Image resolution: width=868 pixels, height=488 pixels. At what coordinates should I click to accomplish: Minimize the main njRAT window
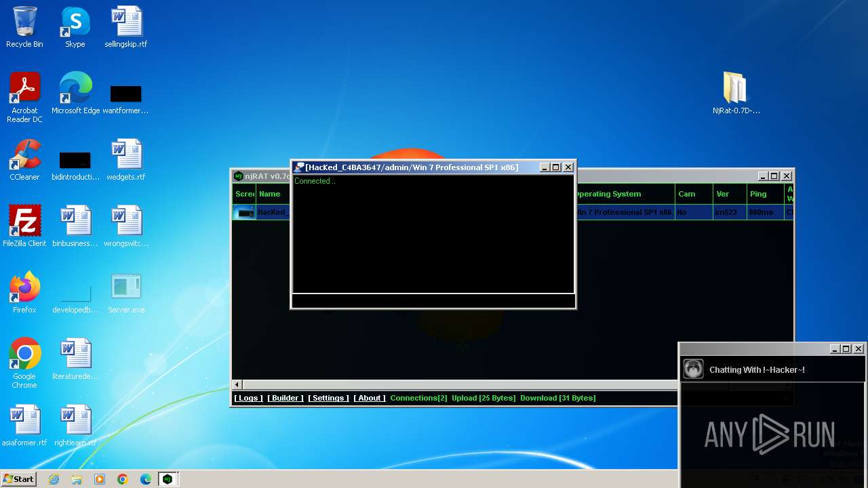coord(762,176)
